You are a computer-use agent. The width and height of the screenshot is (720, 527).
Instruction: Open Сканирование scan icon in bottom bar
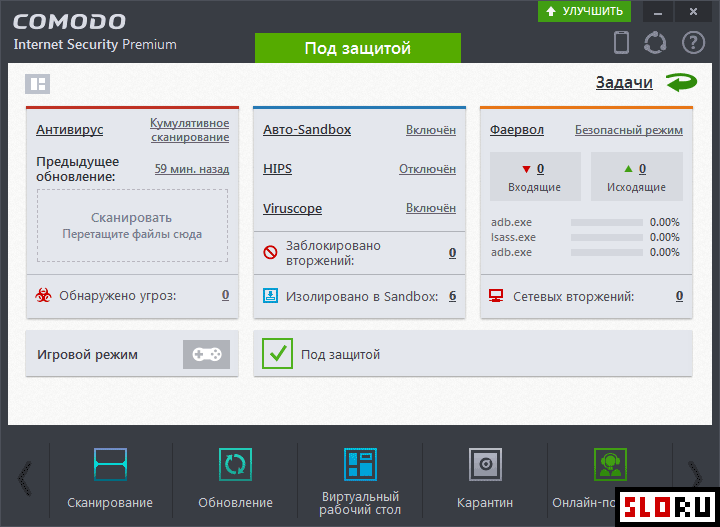coord(110,464)
